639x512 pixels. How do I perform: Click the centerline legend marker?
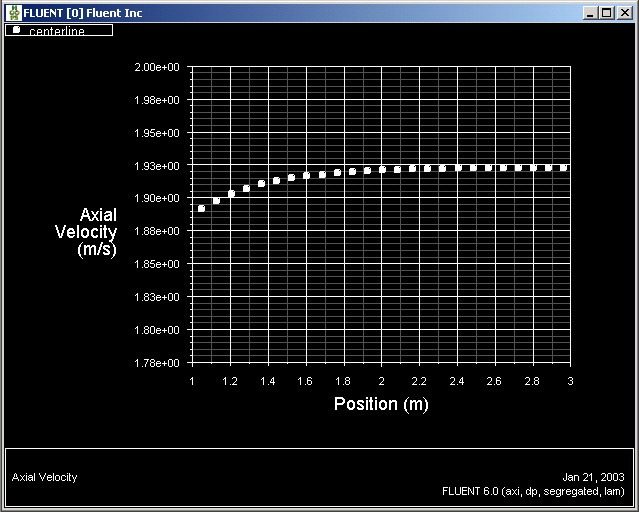click(17, 29)
